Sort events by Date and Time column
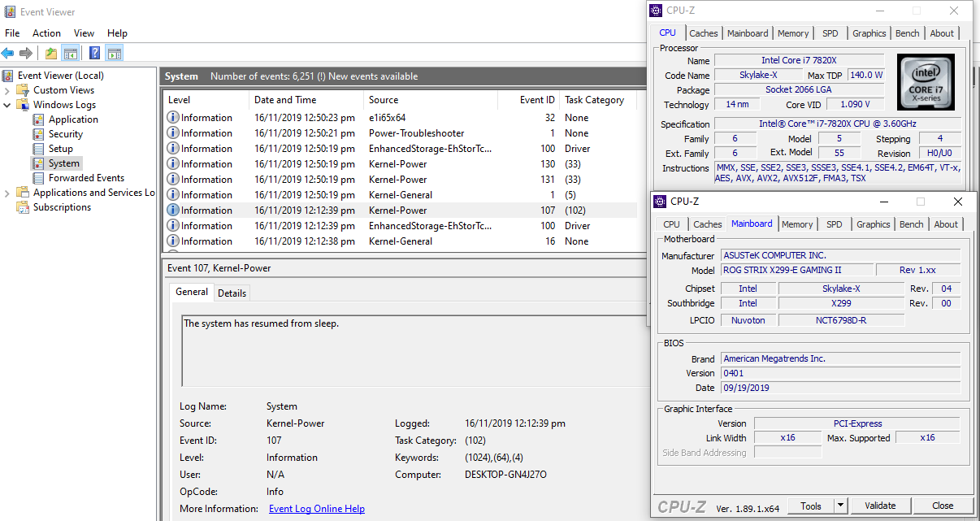 (307, 100)
